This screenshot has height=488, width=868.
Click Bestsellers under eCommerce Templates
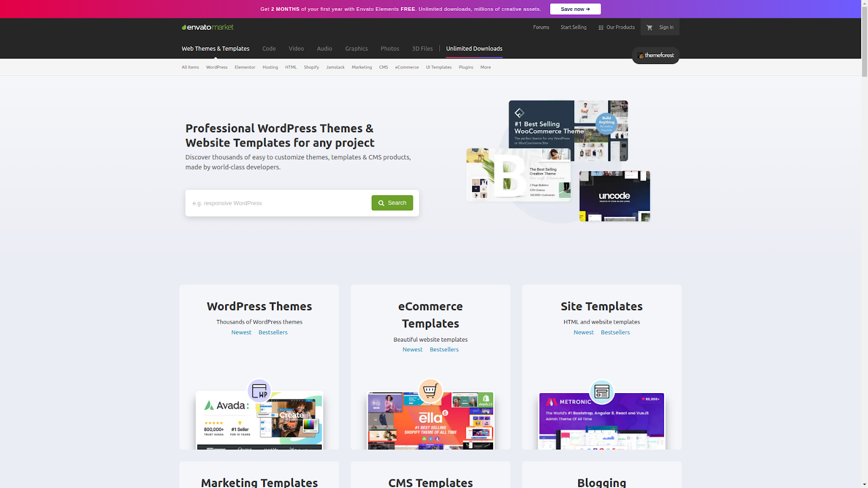tap(444, 350)
